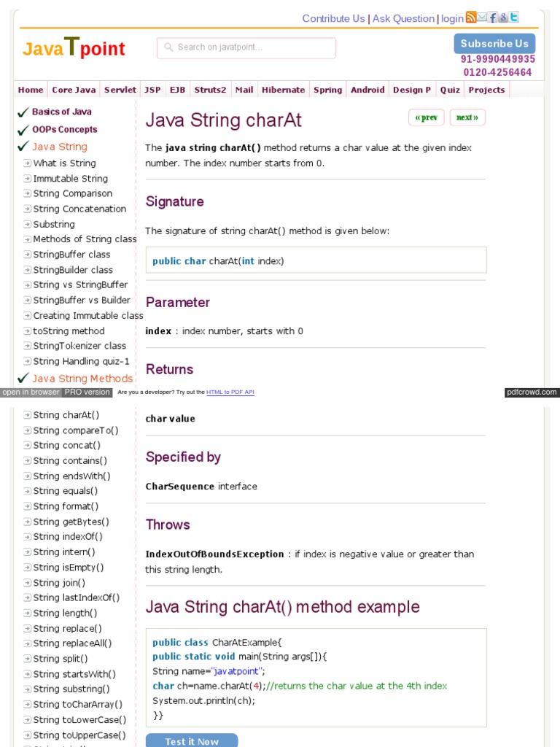Select the Hibernate menu tab

pyautogui.click(x=283, y=90)
